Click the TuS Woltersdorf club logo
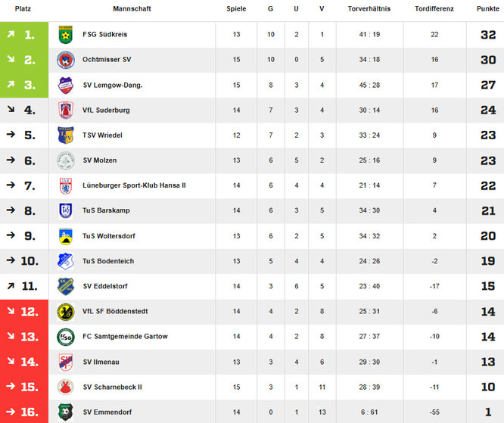 click(x=66, y=236)
